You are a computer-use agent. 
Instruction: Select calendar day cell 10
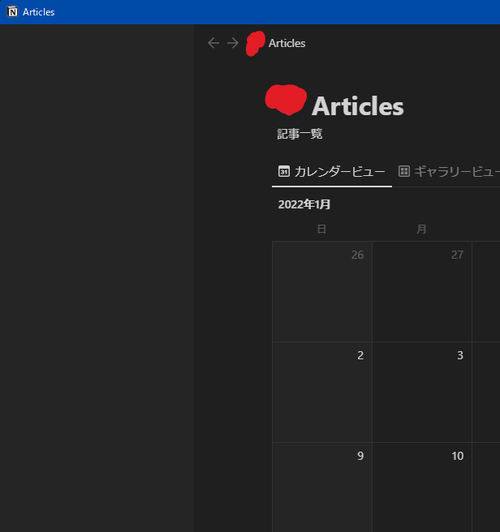point(422,488)
